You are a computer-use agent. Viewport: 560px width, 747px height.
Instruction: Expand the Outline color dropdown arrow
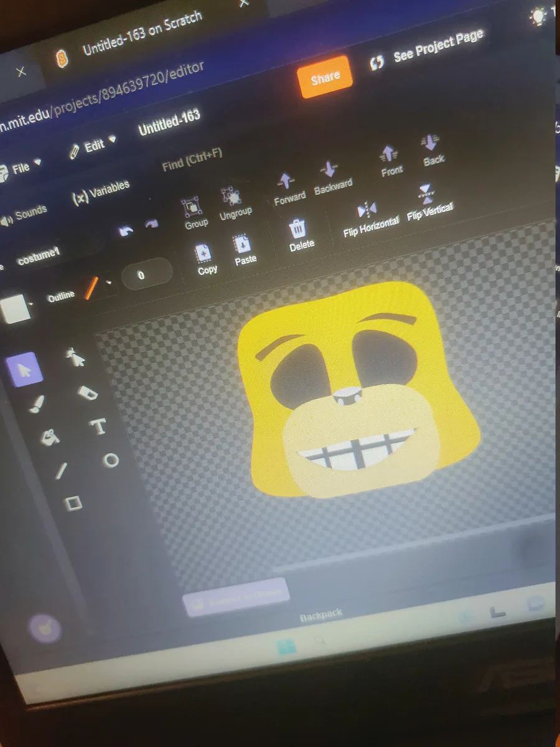click(110, 283)
